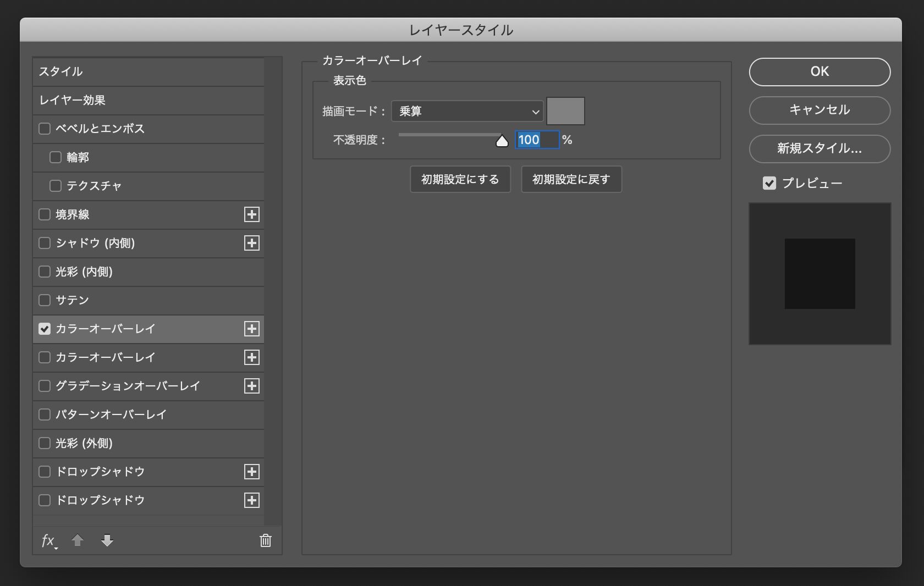Select 境界線 label in list
This screenshot has height=586, width=924.
point(72,214)
